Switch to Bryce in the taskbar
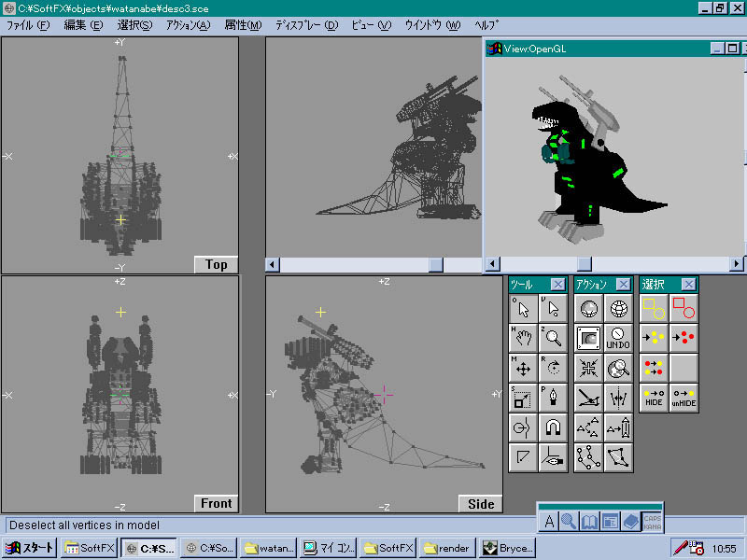This screenshot has height=560, width=747. 507,548
